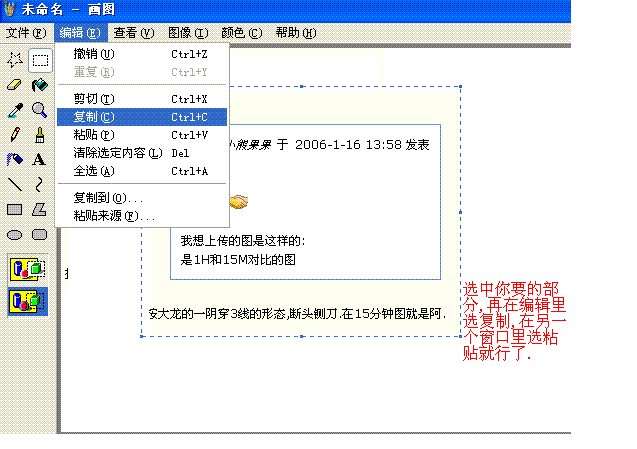Image resolution: width=637 pixels, height=449 pixels.
Task: Activate the Text tool
Action: (40, 160)
